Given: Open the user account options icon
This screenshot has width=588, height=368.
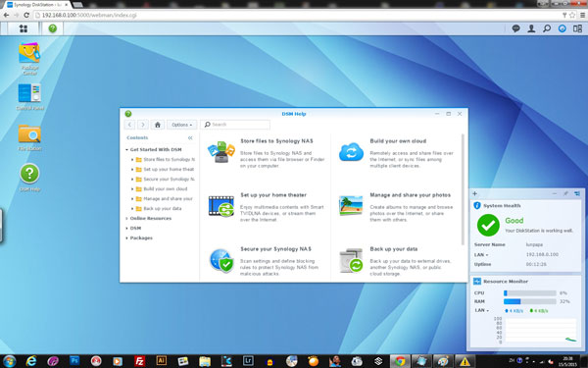Looking at the screenshot, I should pyautogui.click(x=531, y=28).
